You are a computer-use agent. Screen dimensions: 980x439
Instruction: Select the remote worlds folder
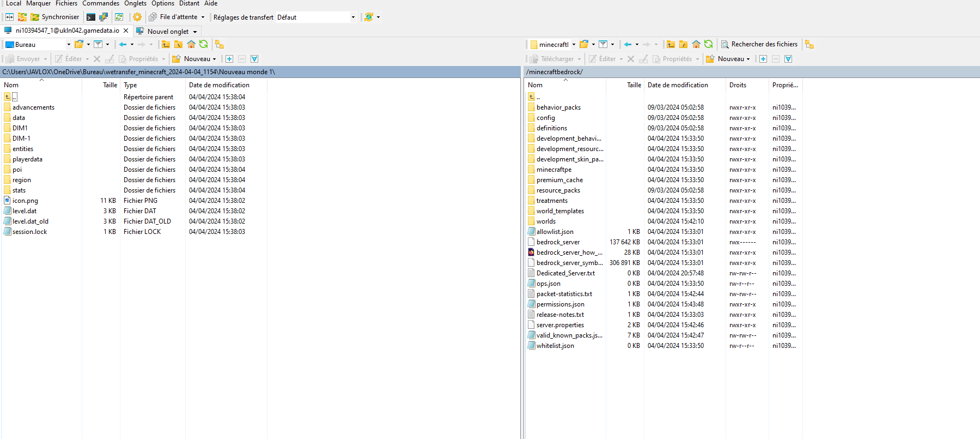coord(546,221)
